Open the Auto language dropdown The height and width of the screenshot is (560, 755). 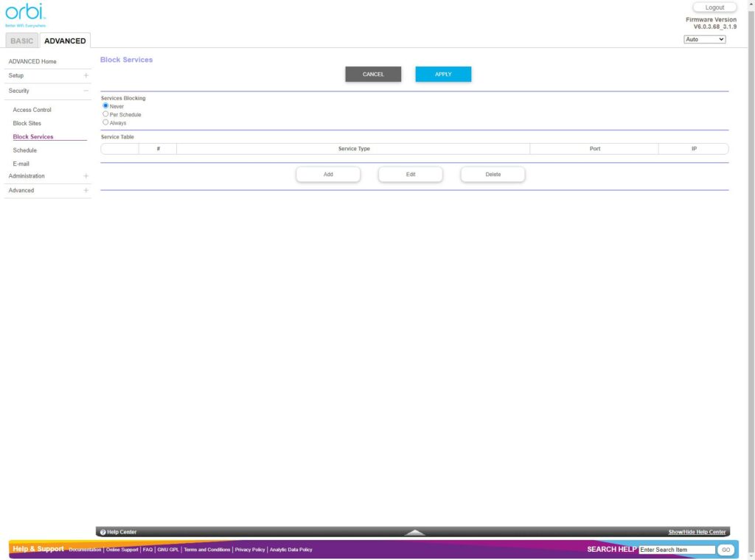coord(704,39)
